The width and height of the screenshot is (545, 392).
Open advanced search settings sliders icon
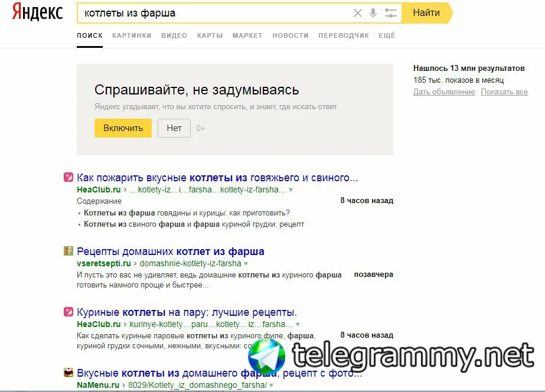click(x=391, y=13)
